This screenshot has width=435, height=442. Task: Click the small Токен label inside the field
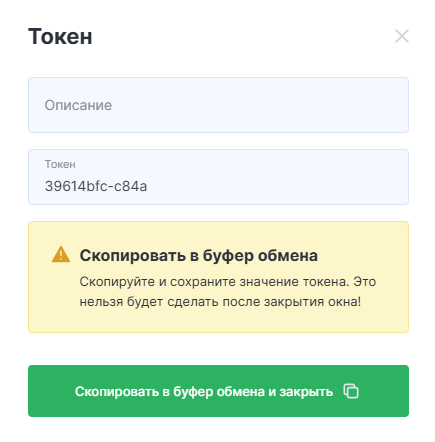pos(60,164)
